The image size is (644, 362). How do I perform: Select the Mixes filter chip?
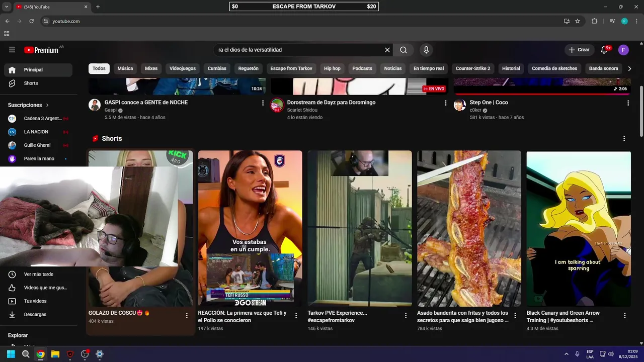[x=151, y=68]
